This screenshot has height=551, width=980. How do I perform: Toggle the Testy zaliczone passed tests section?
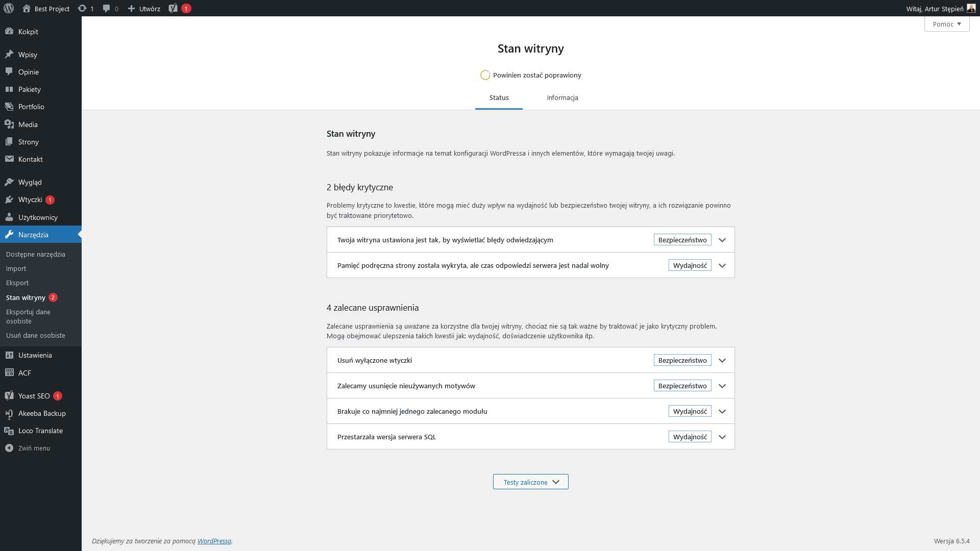[x=530, y=482]
